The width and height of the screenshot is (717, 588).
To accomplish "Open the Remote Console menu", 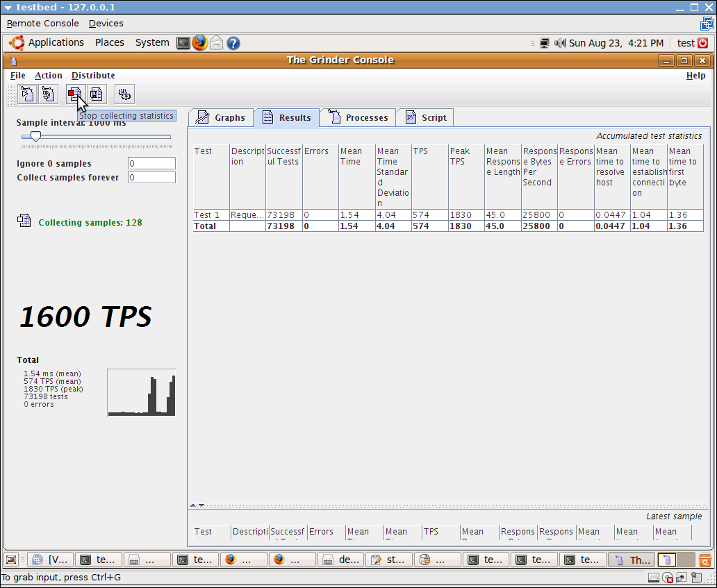I will click(42, 24).
